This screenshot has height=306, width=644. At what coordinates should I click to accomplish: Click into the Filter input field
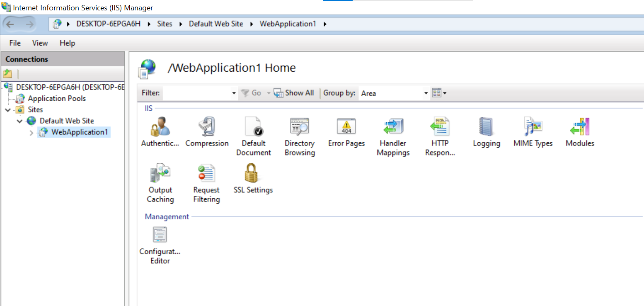(x=197, y=93)
